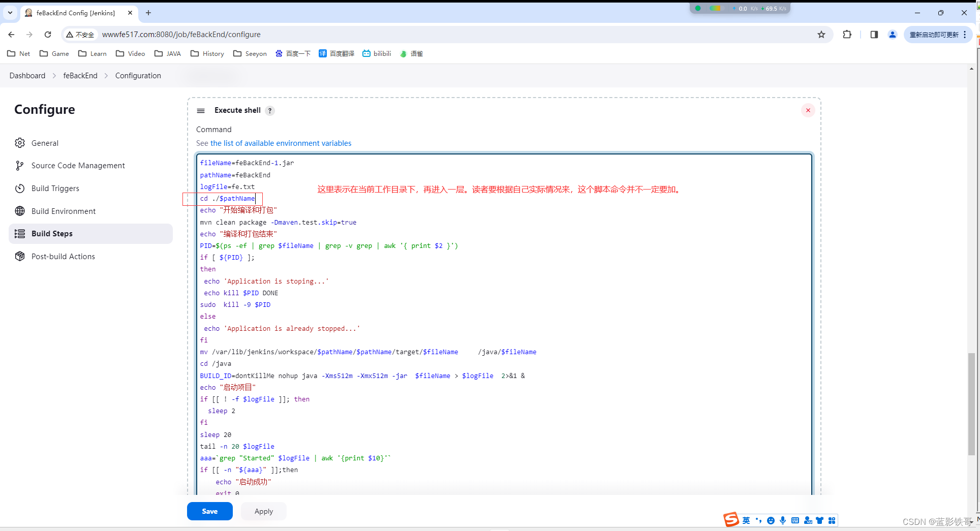Open the Baidu search bookmark
This screenshot has height=531, width=980.
tap(293, 53)
